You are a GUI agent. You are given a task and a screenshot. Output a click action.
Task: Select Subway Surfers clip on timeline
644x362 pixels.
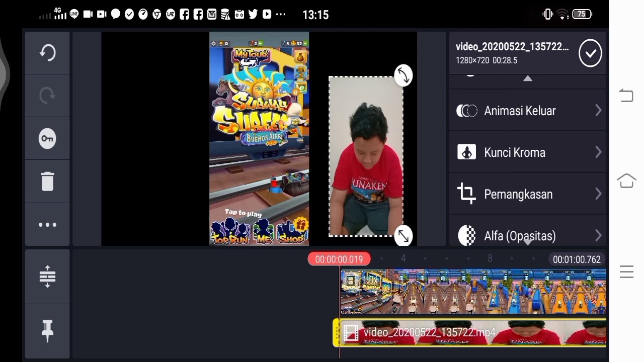(x=473, y=292)
